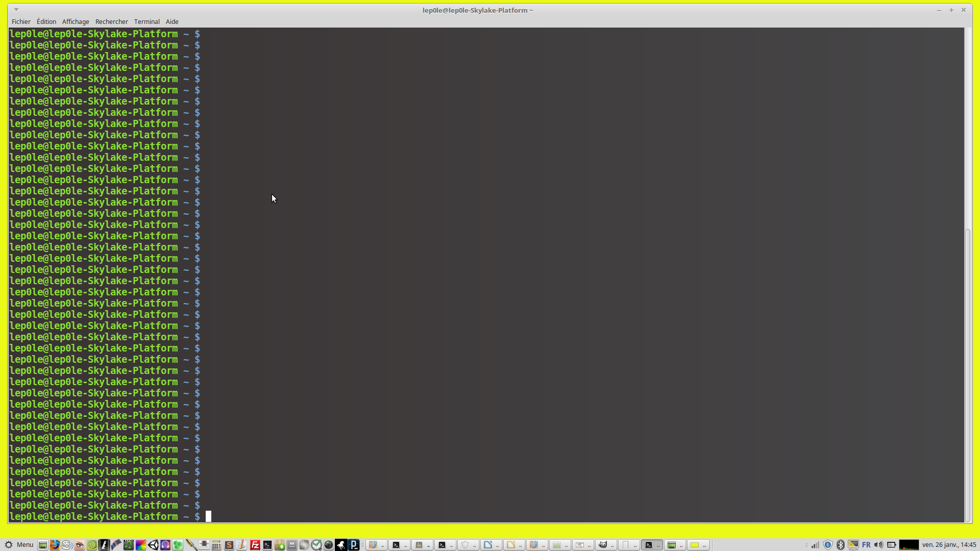Click the terminal vertical scrollbar handle

click(x=967, y=375)
